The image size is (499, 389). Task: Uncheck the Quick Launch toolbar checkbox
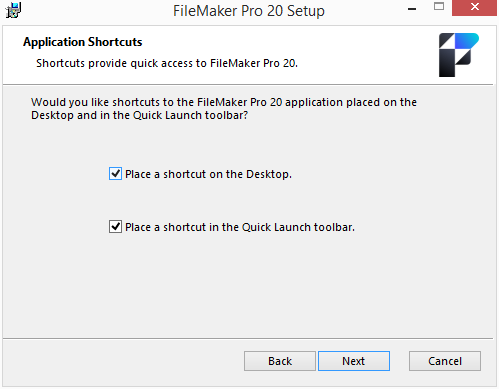(x=115, y=227)
